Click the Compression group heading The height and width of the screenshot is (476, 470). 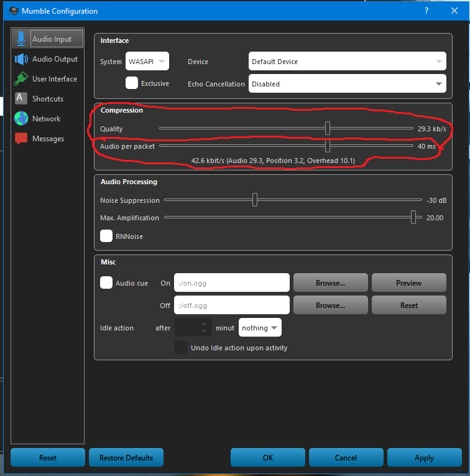pyautogui.click(x=122, y=110)
